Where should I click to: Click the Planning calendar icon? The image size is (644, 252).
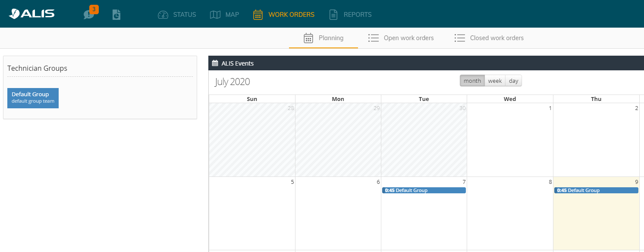tap(308, 38)
